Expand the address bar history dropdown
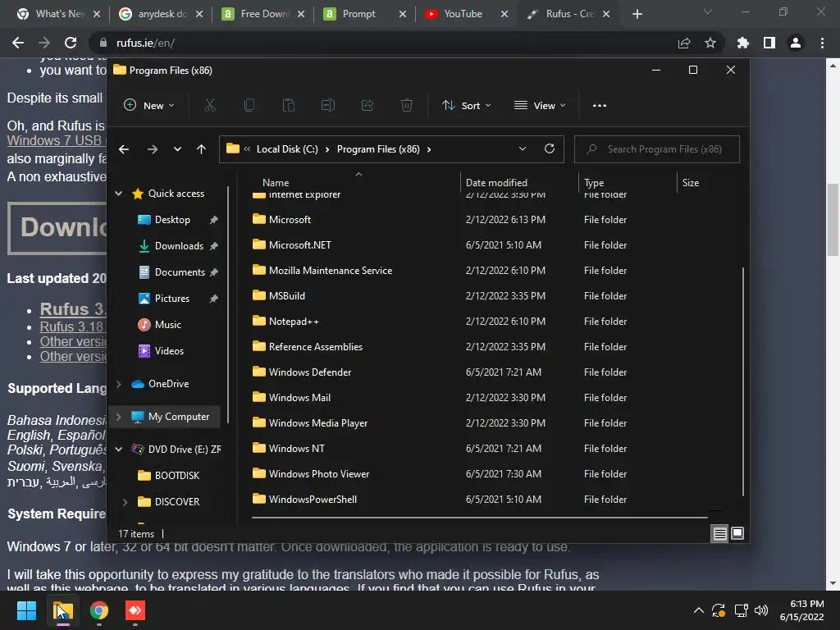 tap(523, 149)
